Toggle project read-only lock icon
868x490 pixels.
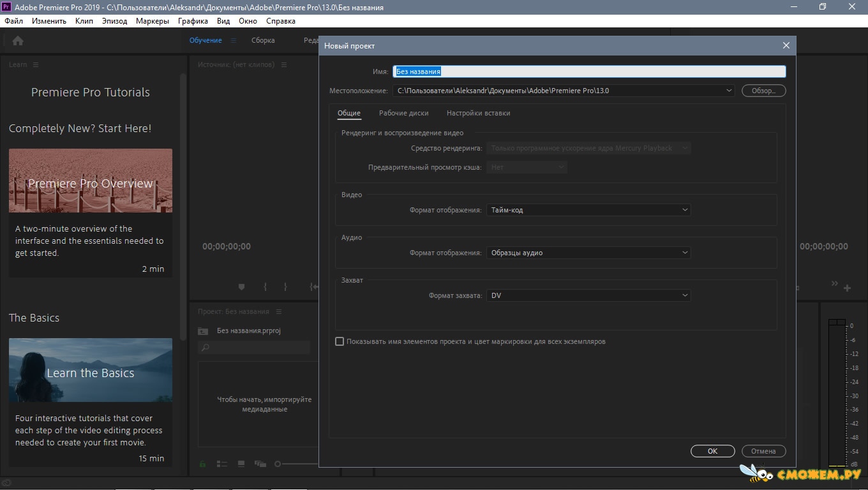click(x=203, y=464)
